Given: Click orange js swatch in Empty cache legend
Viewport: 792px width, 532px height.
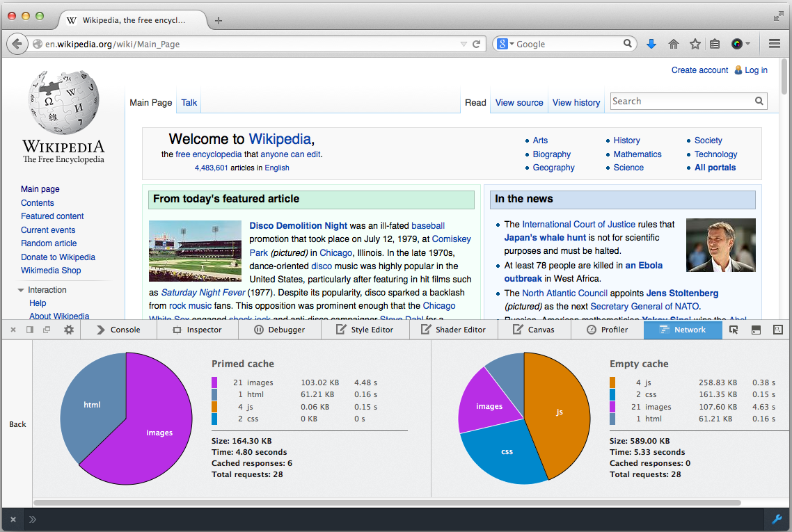Looking at the screenshot, I should coord(612,382).
